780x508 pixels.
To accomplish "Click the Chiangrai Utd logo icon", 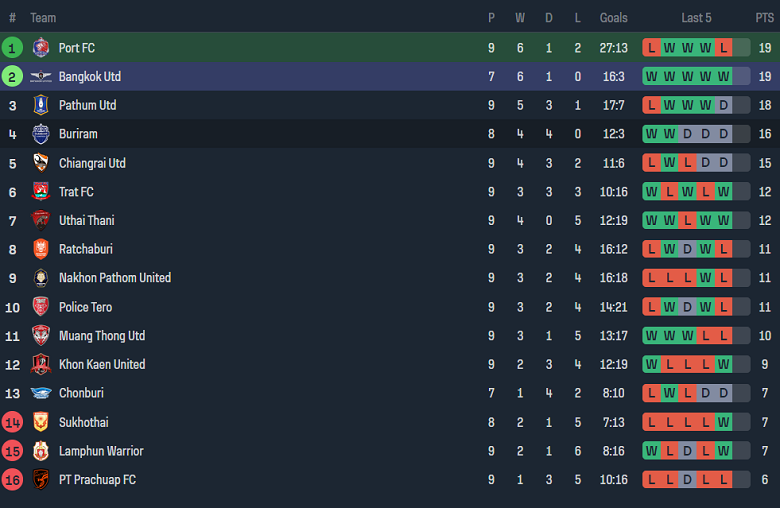I will click(41, 163).
